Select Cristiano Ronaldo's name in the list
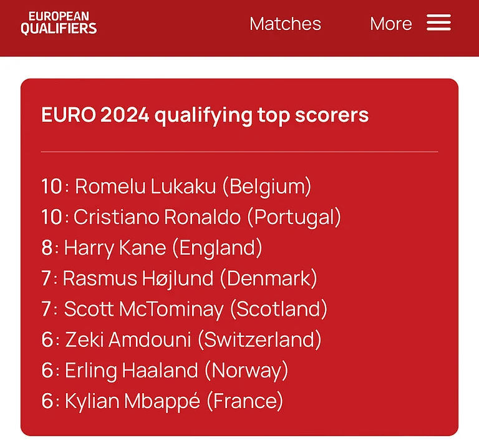This screenshot has width=479, height=448. click(x=157, y=217)
